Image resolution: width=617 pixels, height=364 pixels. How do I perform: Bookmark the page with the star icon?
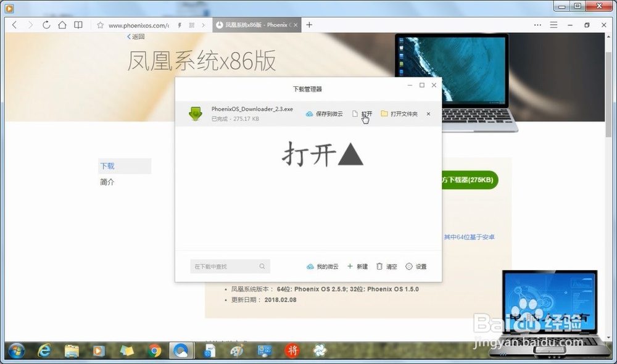101,25
